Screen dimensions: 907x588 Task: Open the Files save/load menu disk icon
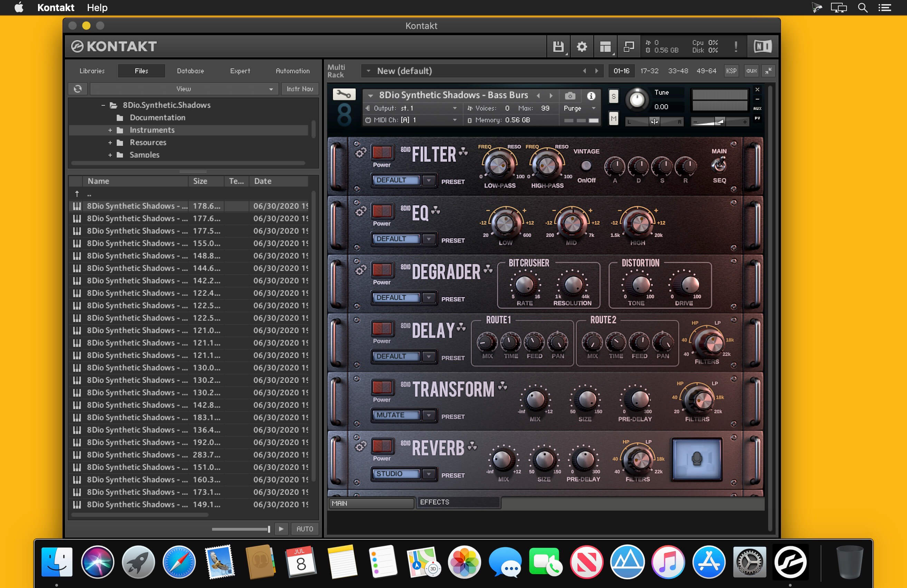point(558,47)
